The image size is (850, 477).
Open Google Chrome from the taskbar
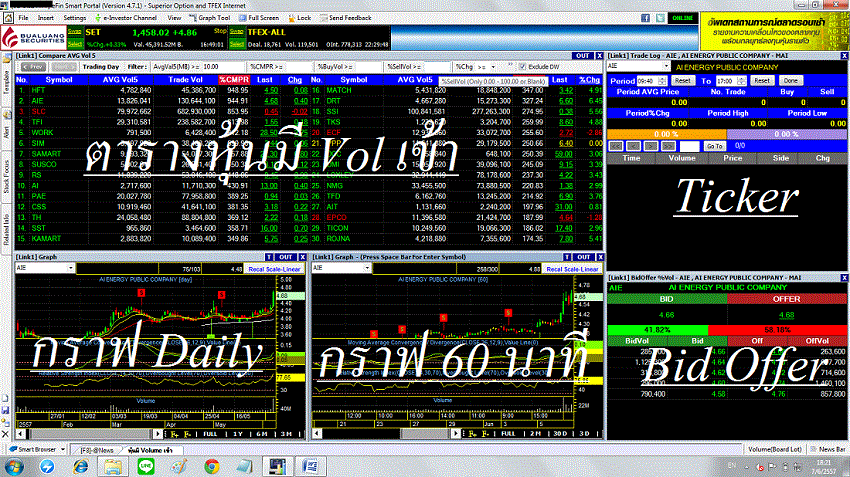pos(212,466)
